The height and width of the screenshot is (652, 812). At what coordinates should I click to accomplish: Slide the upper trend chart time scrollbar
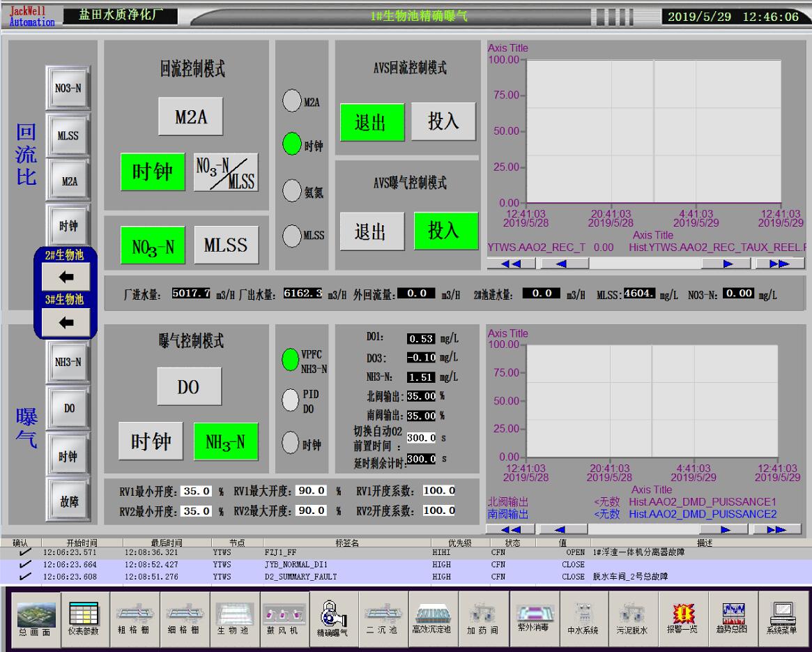[645, 264]
